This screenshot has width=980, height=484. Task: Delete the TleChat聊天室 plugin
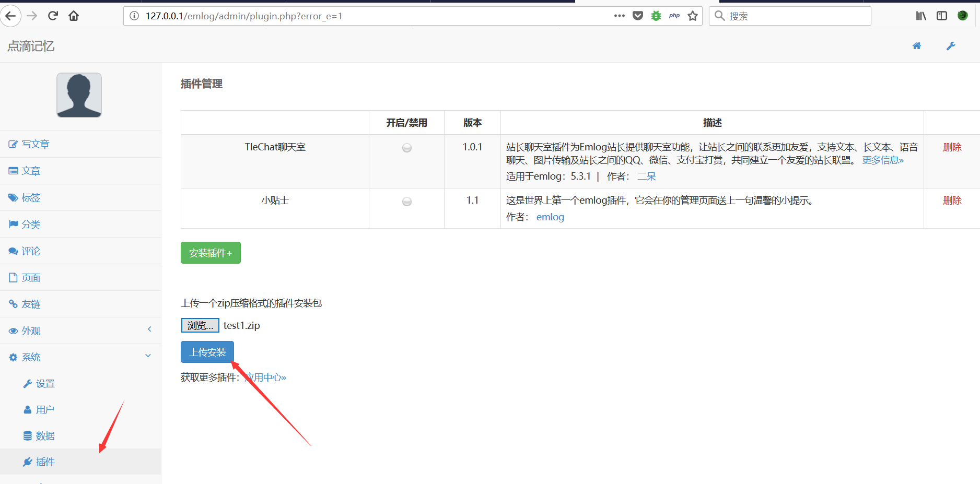click(952, 147)
